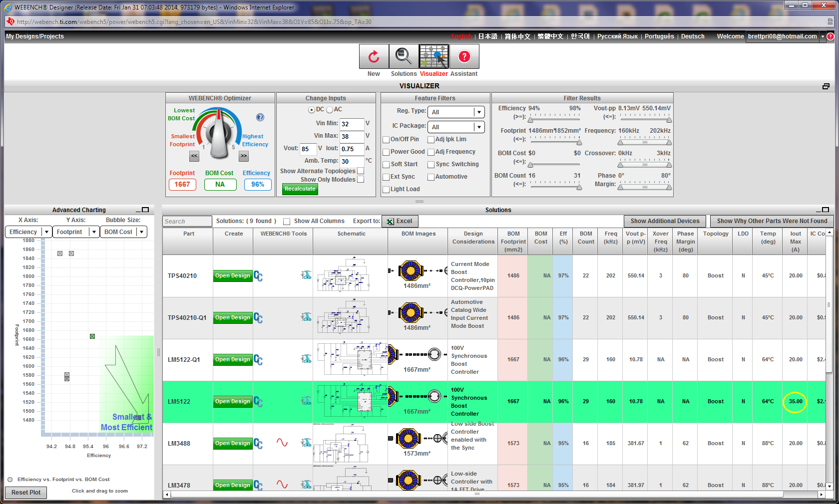Select the AC radio button
The height and width of the screenshot is (504, 839).
(330, 109)
